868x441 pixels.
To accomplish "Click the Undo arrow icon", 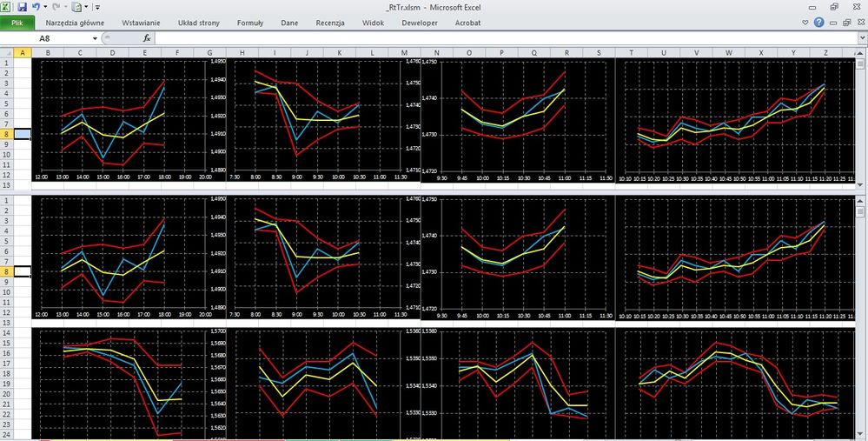I will click(36, 7).
